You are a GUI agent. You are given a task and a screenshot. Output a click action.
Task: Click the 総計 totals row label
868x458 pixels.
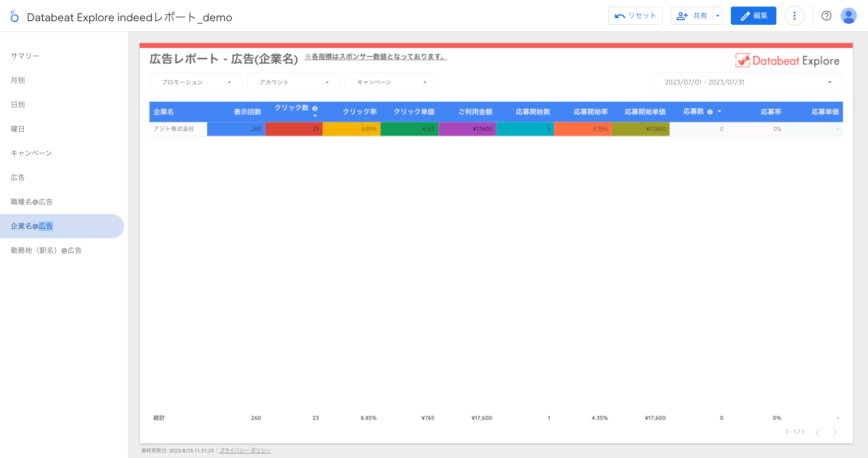point(159,418)
